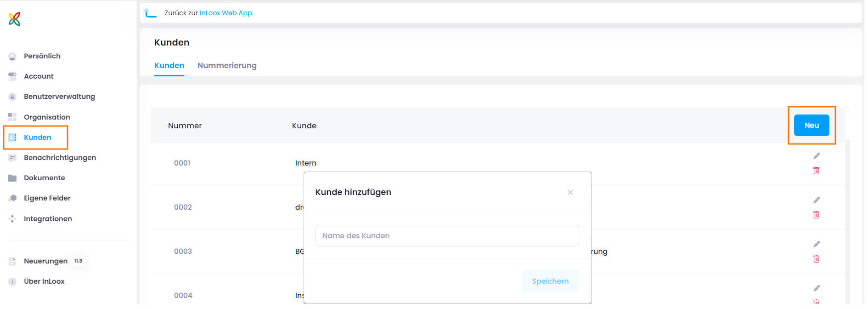Viewport: 868px width, 309px height.
Task: Click the Dokumente folder icon
Action: 12,178
